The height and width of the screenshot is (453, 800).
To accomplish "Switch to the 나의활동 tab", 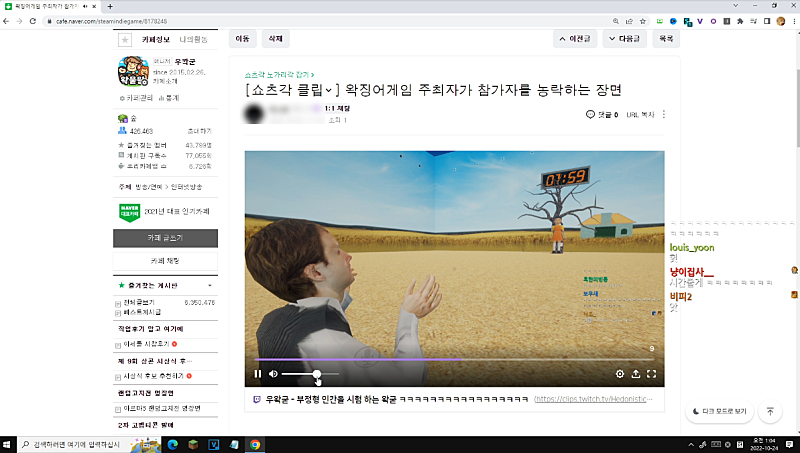I will [194, 40].
